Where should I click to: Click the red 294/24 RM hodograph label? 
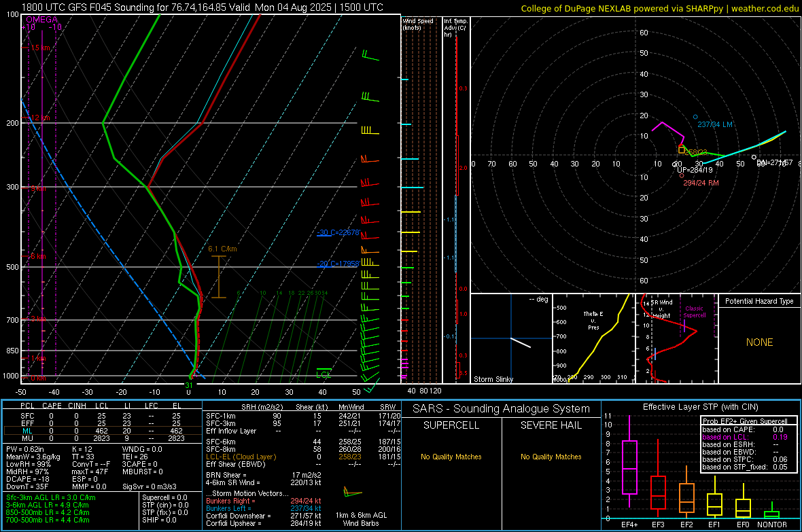701,183
